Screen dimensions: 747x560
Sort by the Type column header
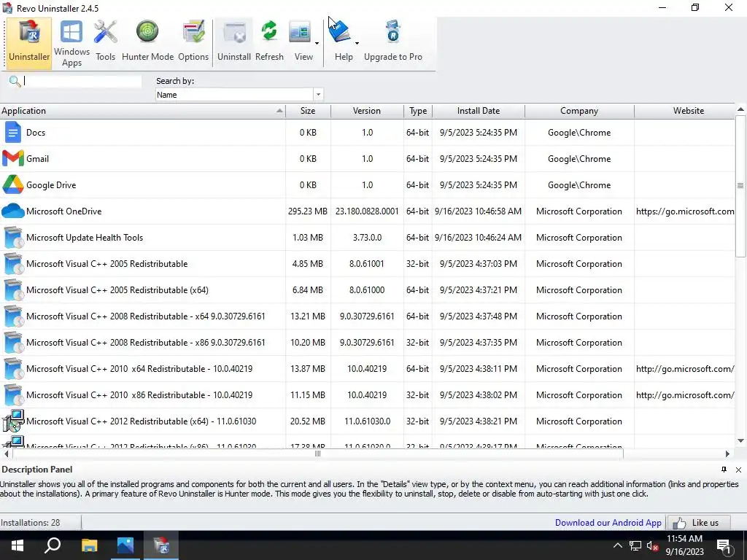pos(418,111)
